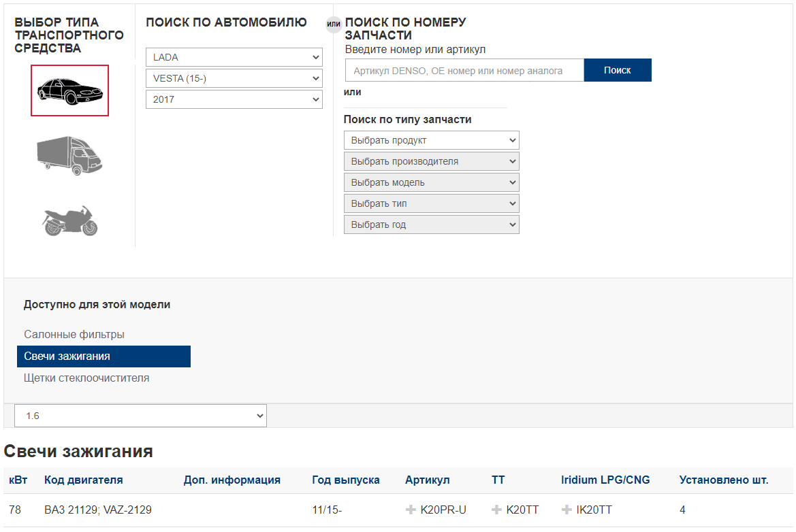The image size is (796, 532).
Task: Open the LADA make dropdown
Action: pos(234,57)
